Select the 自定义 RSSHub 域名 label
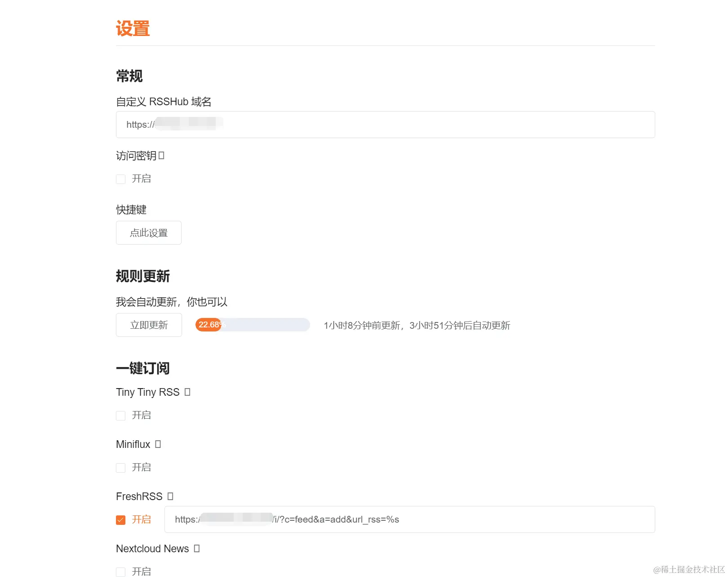This screenshot has height=577, width=728. click(164, 102)
